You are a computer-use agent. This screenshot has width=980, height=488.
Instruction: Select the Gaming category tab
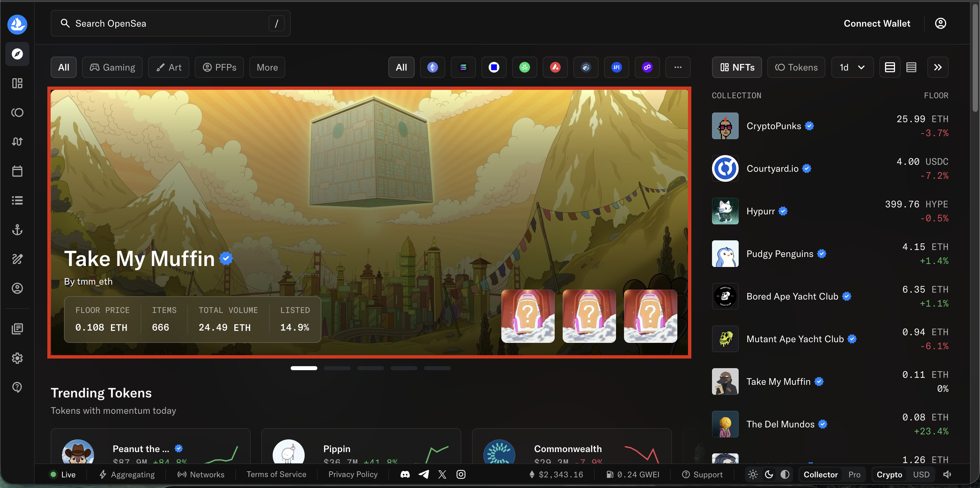click(112, 67)
